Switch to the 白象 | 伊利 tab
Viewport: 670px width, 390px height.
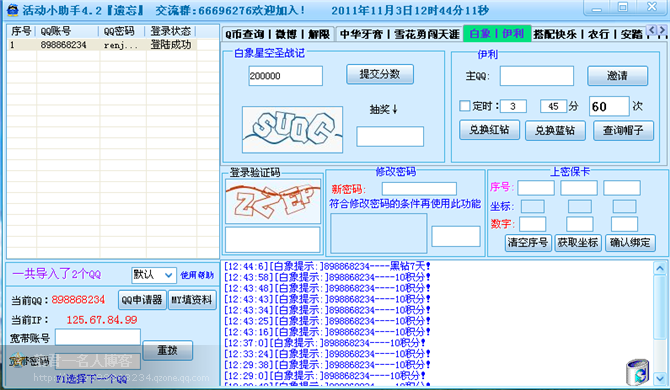pos(497,34)
